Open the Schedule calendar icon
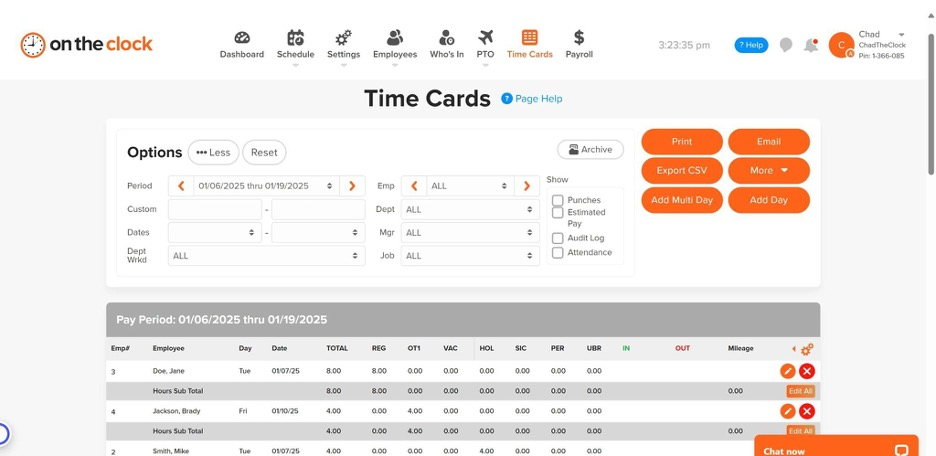The image size is (936, 456). point(295,38)
